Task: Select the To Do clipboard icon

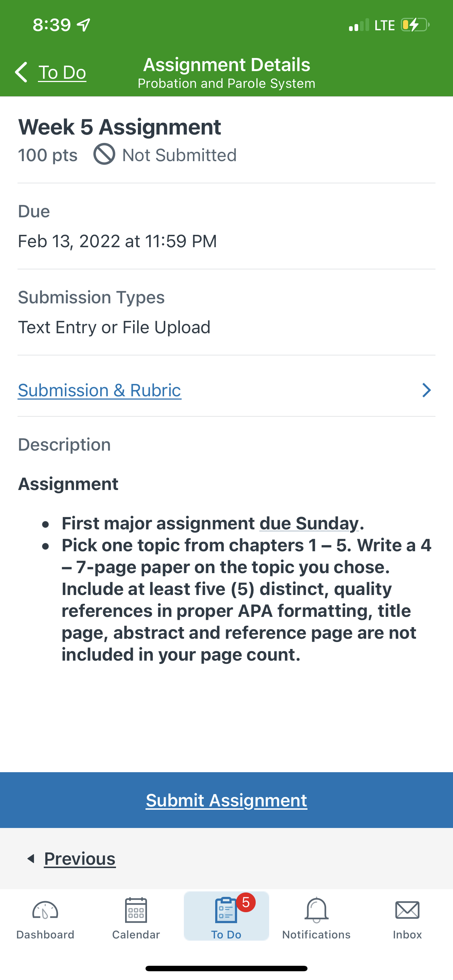Action: click(226, 910)
